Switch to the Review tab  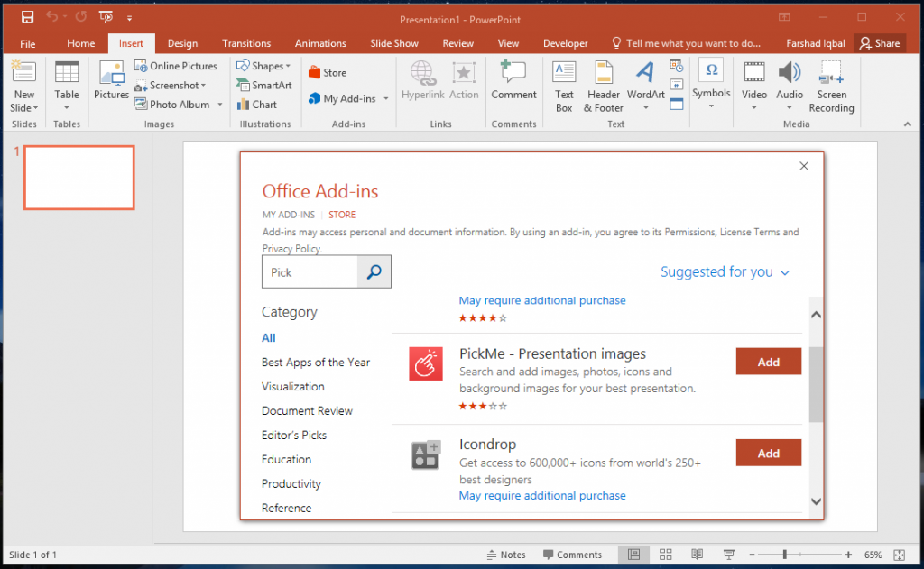457,43
